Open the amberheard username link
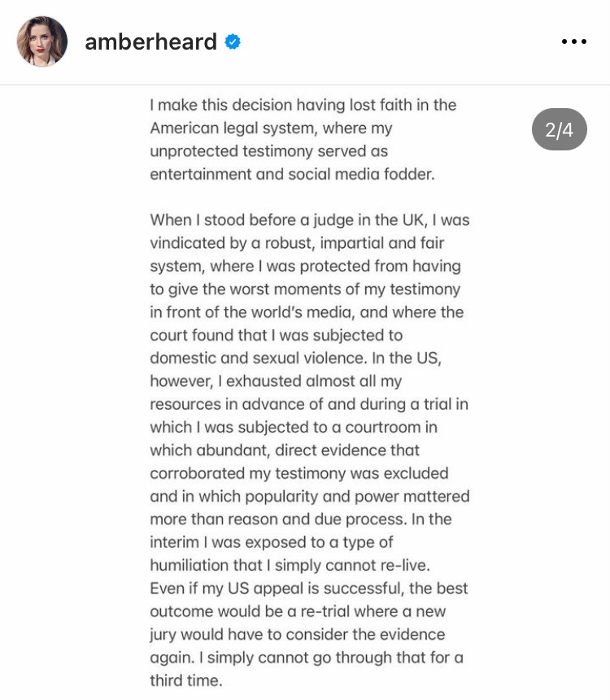 (x=151, y=42)
